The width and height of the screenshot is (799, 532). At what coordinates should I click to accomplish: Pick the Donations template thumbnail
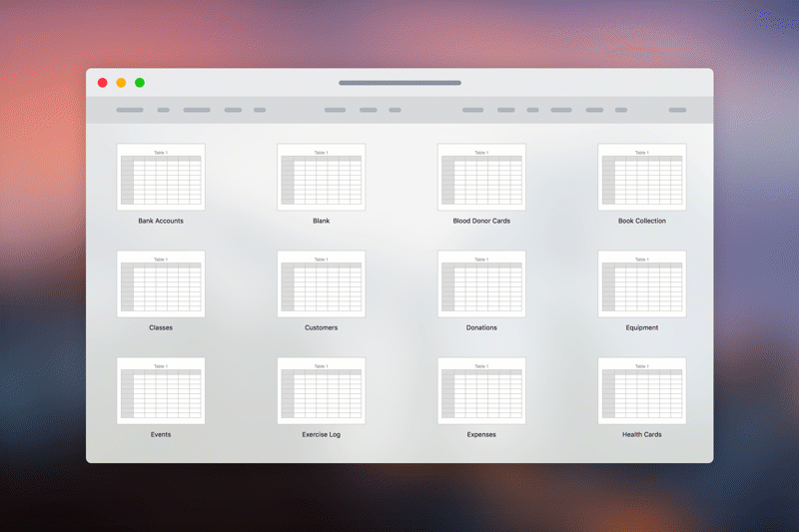(x=481, y=283)
